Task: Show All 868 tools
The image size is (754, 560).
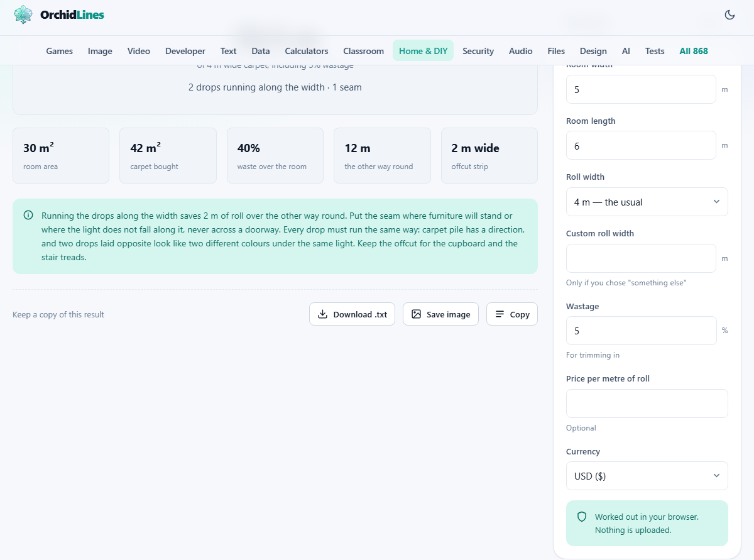Action: pyautogui.click(x=694, y=51)
